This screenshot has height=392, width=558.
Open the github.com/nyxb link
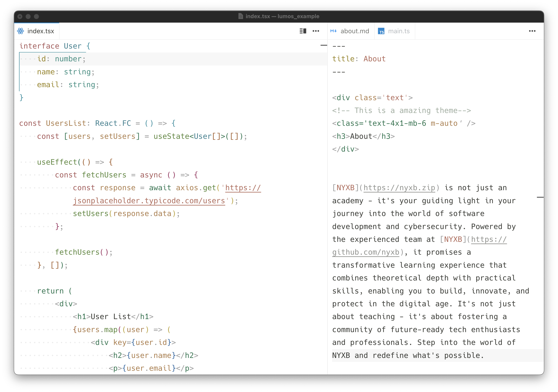pos(365,252)
